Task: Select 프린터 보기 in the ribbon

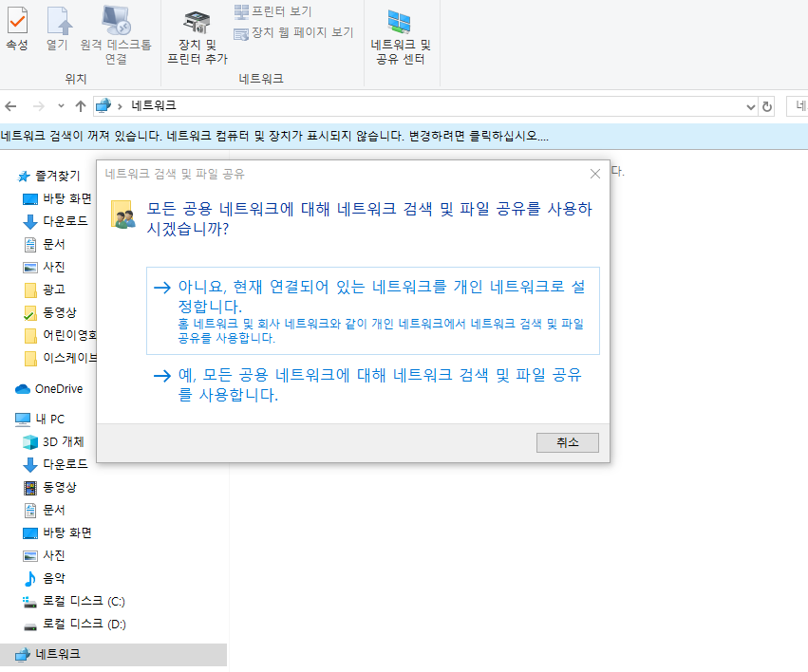Action: [272, 10]
